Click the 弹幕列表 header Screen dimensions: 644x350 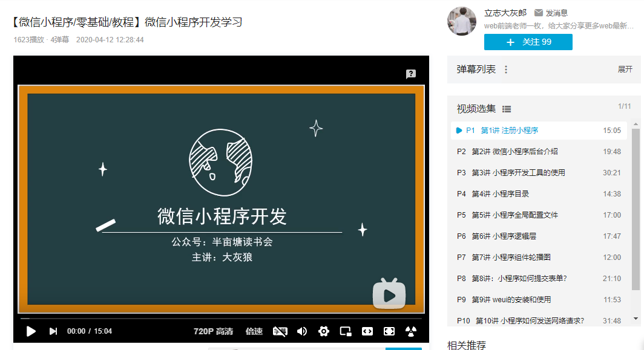pos(476,70)
